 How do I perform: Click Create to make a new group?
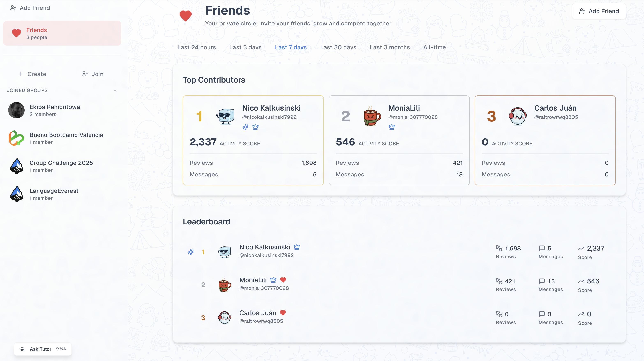32,74
